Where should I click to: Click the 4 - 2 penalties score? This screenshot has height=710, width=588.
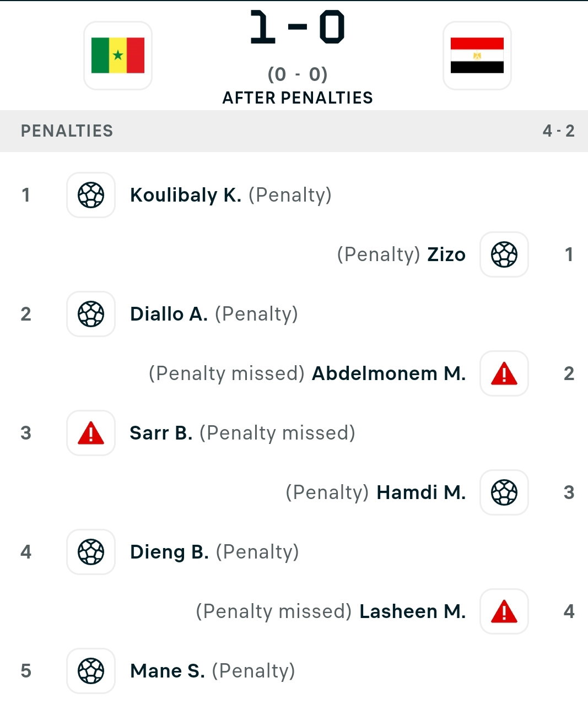[x=558, y=131]
